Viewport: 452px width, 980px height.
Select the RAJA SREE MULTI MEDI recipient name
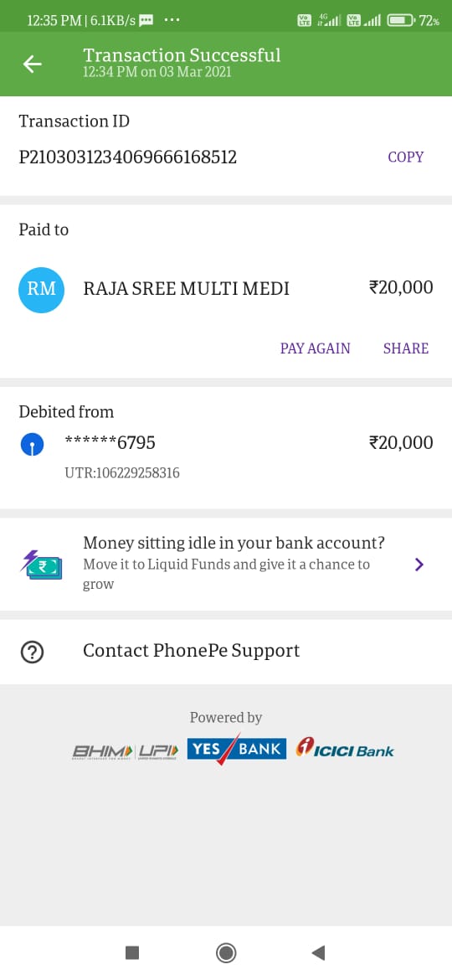[186, 289]
